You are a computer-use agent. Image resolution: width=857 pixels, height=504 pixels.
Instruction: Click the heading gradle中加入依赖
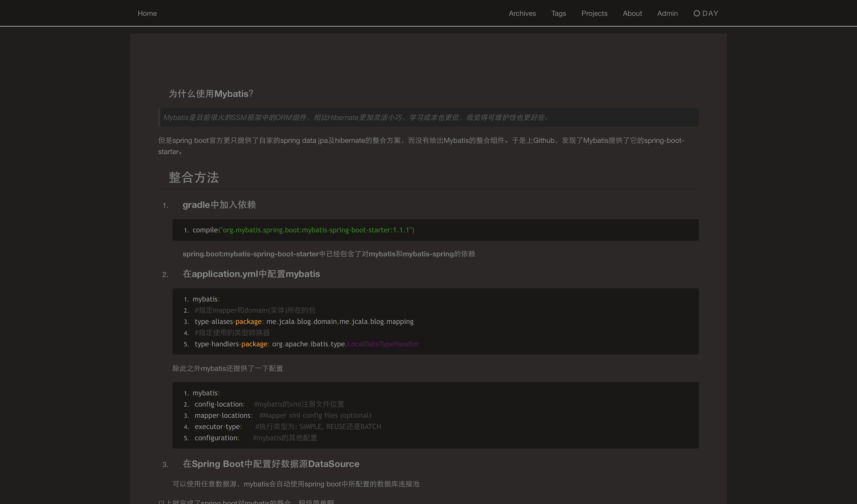tap(219, 205)
